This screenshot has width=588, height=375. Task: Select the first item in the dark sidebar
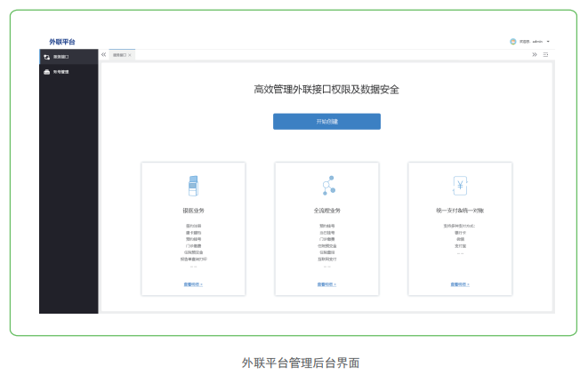tap(61, 57)
